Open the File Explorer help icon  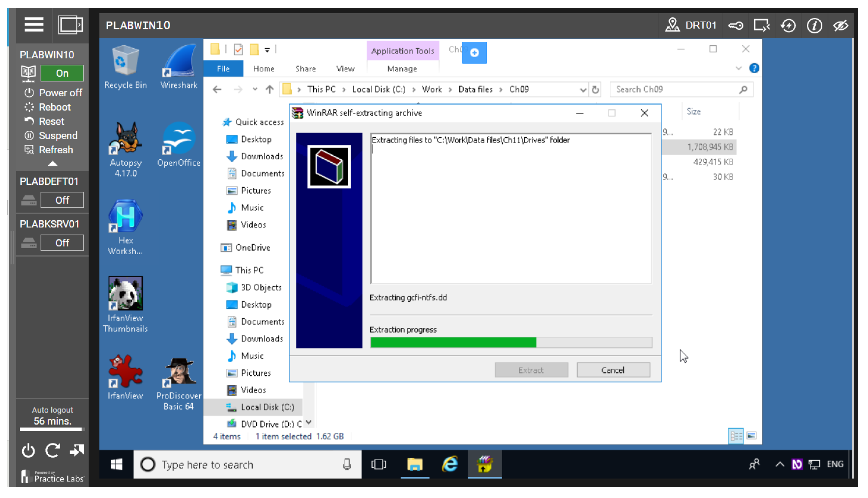tap(754, 68)
